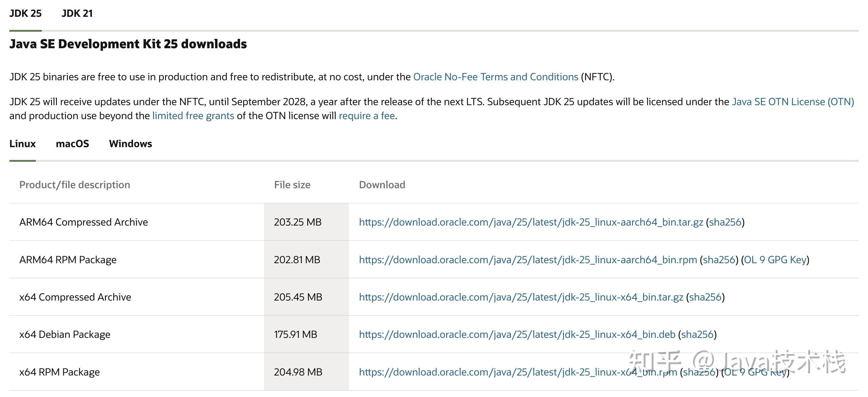868x397 pixels.
Task: Select the JDK 25 tab
Action: [25, 13]
